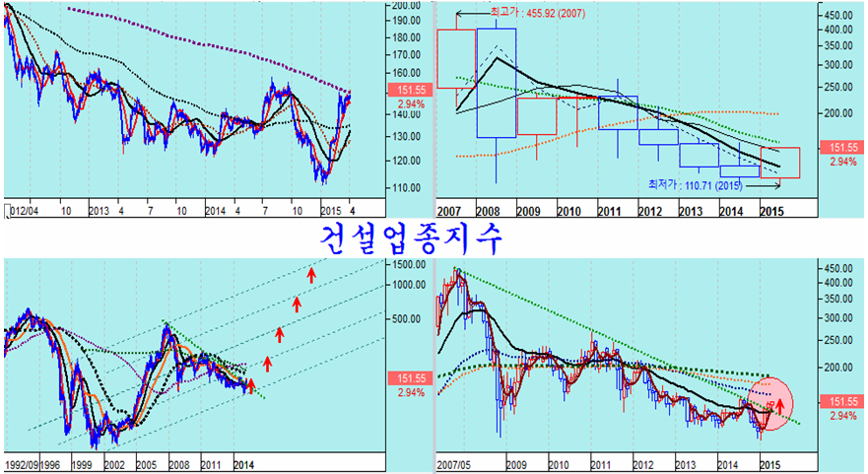Click 151.55 price tag on top-left daily chart
868x474 pixels.
pyautogui.click(x=411, y=90)
